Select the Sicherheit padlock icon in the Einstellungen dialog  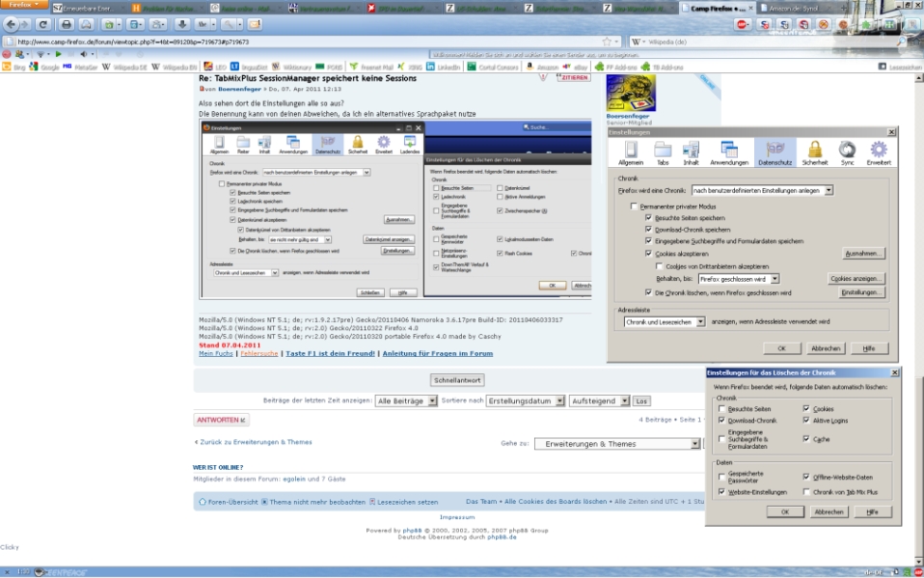click(x=814, y=152)
